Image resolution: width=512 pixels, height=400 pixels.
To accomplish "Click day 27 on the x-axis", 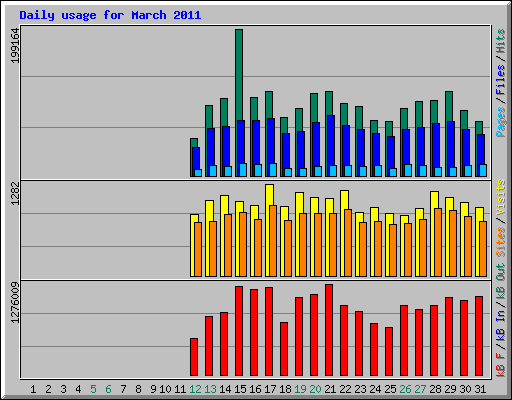I will coord(420,389).
